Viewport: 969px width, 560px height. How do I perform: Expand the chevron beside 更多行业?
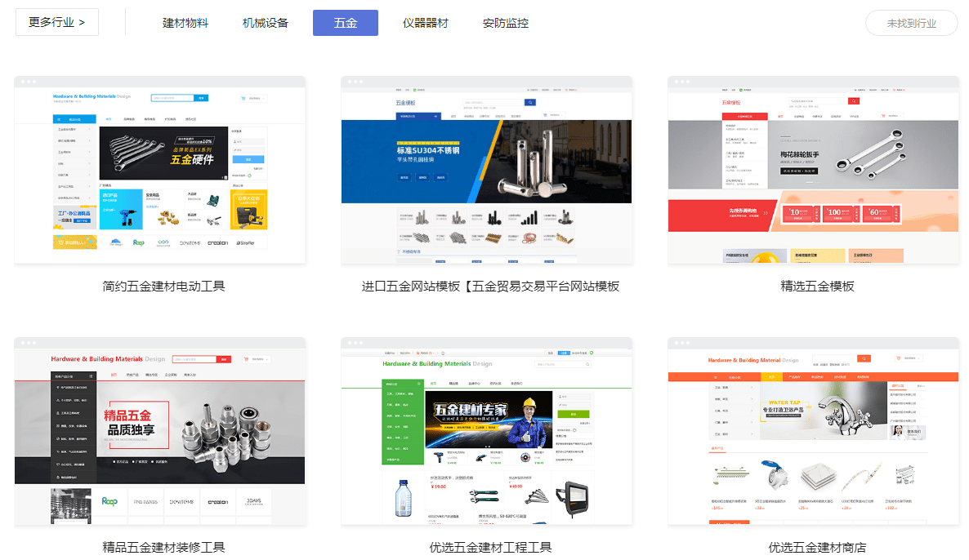click(82, 23)
